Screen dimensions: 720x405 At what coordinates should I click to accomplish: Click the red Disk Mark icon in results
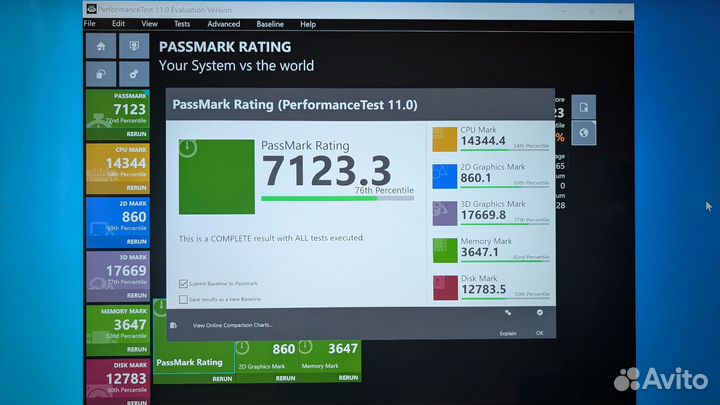[x=444, y=288]
